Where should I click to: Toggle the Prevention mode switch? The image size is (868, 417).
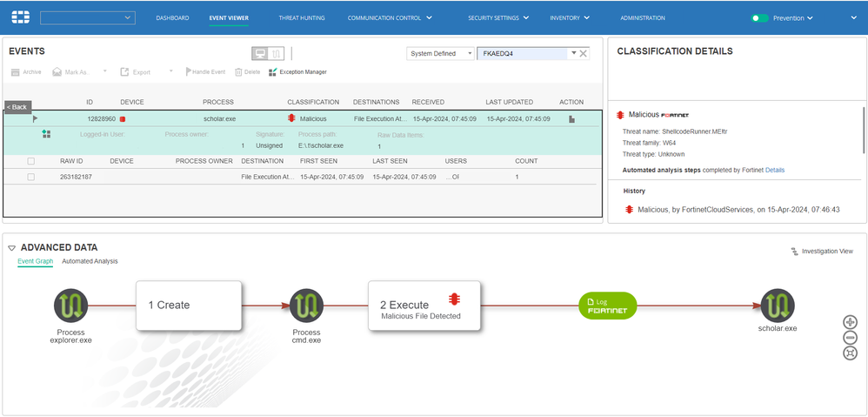[x=759, y=18]
